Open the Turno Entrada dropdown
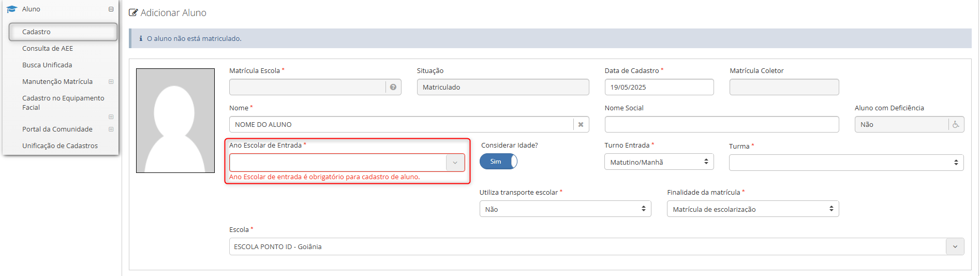This screenshot has width=980, height=276. click(659, 162)
